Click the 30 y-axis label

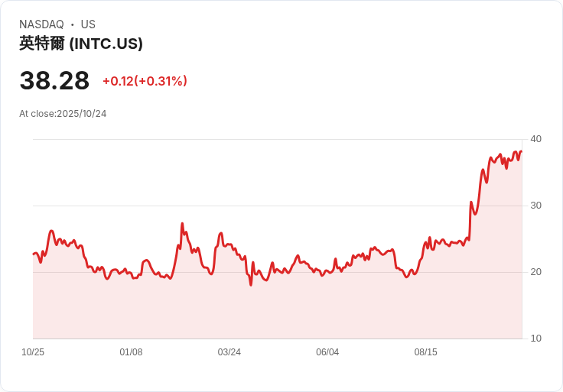click(535, 205)
